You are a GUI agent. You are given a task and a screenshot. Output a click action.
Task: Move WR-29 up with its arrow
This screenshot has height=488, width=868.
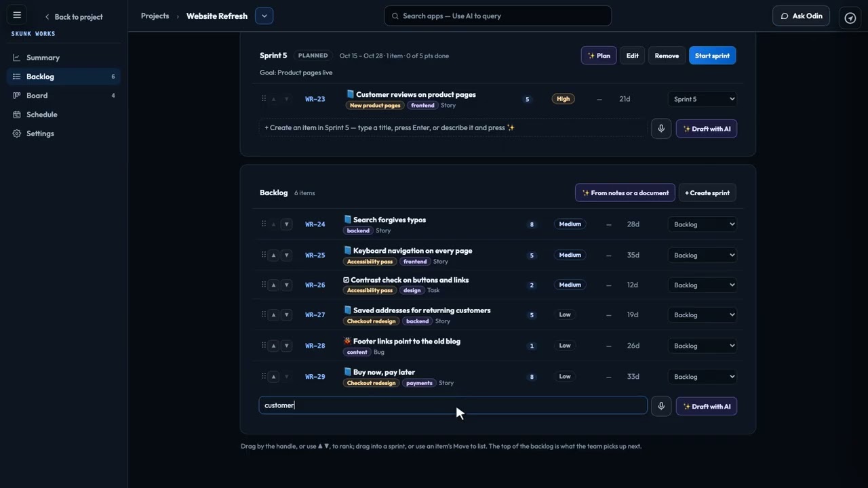274,377
